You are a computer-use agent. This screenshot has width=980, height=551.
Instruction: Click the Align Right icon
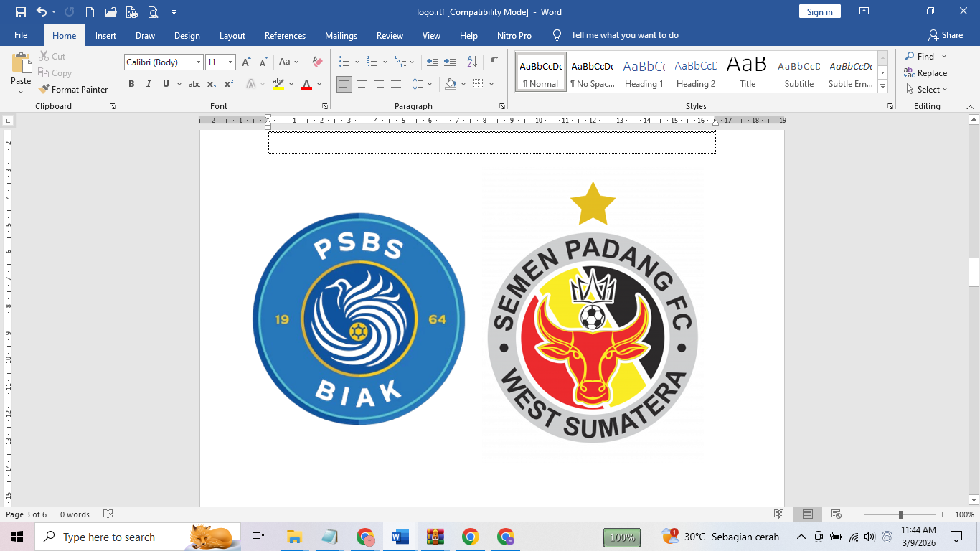pos(379,84)
